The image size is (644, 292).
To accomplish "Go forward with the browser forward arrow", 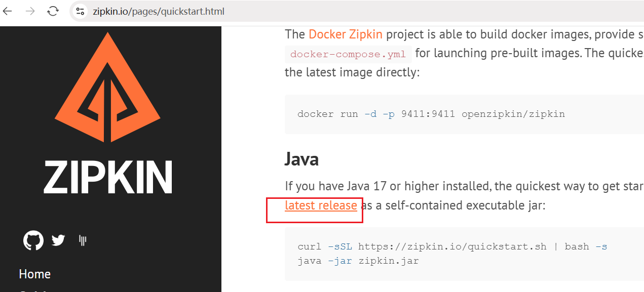I will [x=30, y=11].
